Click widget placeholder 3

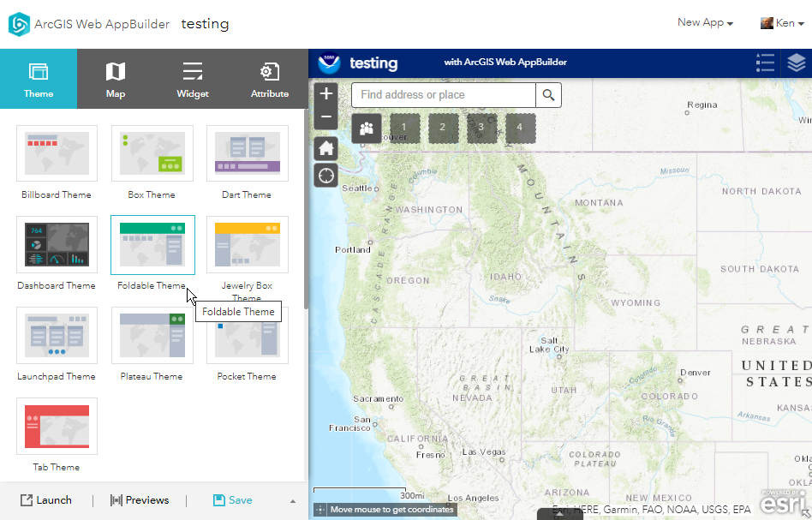481,128
